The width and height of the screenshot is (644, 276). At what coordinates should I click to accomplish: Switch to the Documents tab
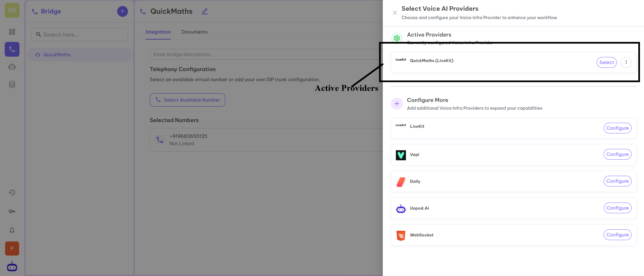pos(194,32)
